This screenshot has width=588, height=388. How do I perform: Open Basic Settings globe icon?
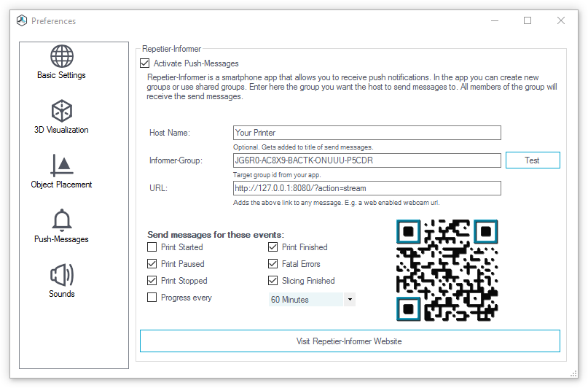[x=62, y=56]
